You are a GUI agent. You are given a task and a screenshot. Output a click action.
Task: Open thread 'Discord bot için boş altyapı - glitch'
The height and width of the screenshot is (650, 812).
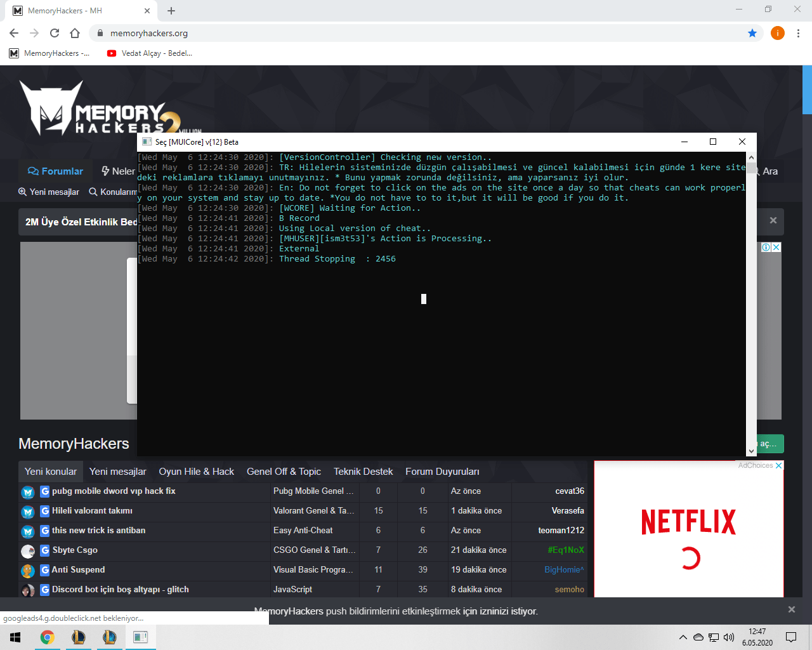point(121,590)
